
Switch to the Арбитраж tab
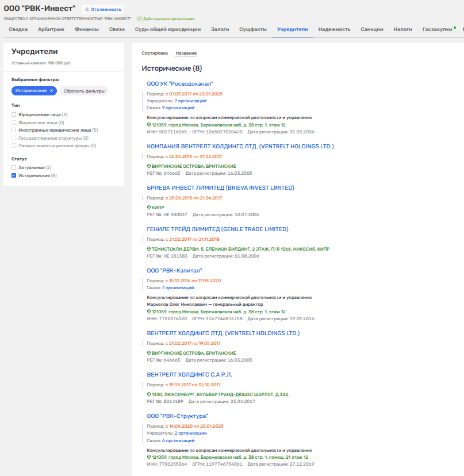tap(51, 29)
